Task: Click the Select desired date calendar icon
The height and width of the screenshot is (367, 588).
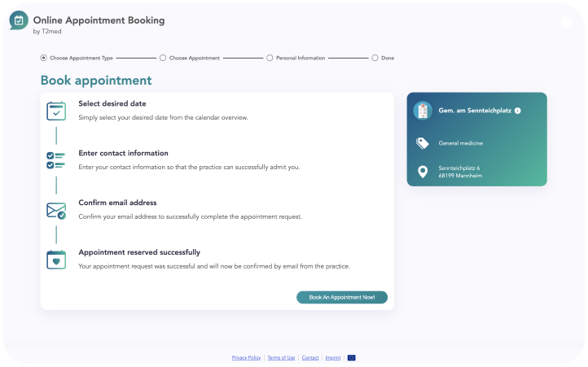Action: click(56, 111)
